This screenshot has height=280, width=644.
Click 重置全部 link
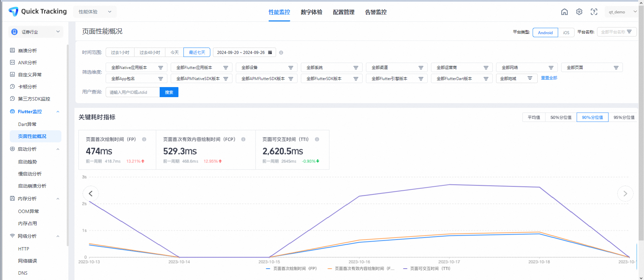(549, 78)
